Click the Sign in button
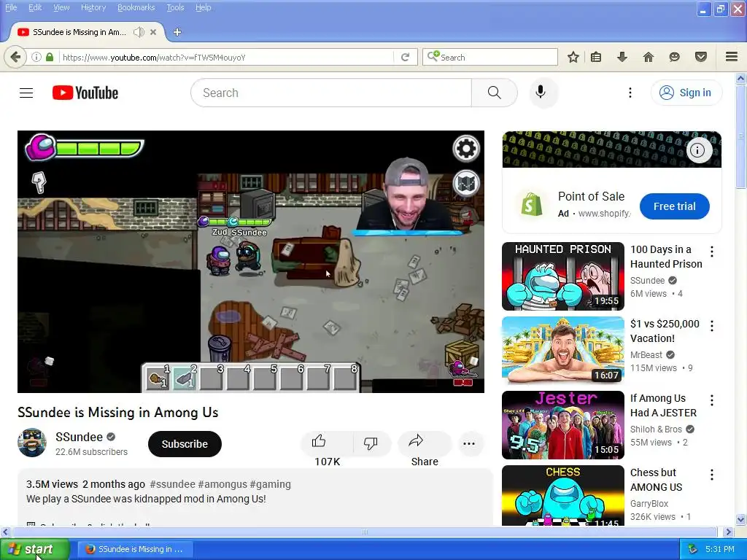The height and width of the screenshot is (560, 747). click(686, 93)
